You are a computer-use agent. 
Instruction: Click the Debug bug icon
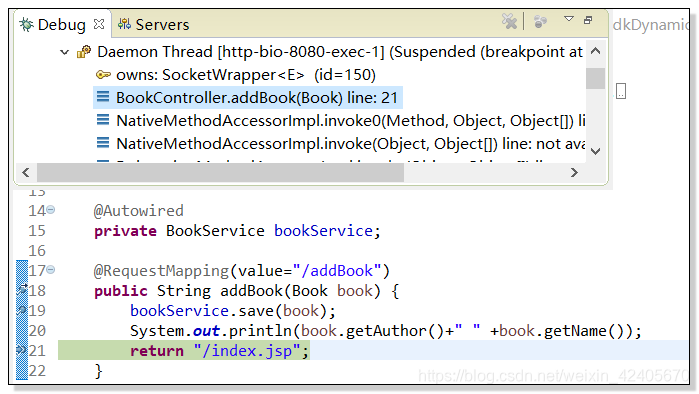pyautogui.click(x=26, y=25)
